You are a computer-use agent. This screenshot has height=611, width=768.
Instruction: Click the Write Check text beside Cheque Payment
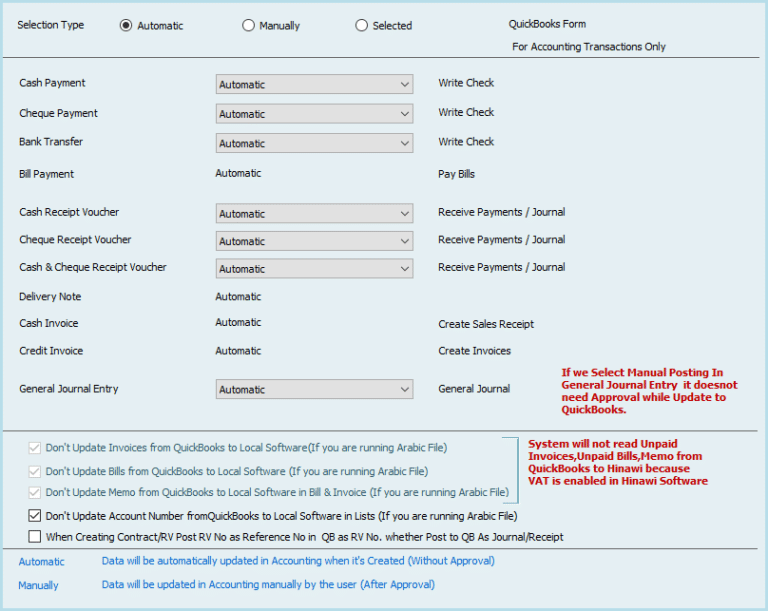(x=466, y=112)
